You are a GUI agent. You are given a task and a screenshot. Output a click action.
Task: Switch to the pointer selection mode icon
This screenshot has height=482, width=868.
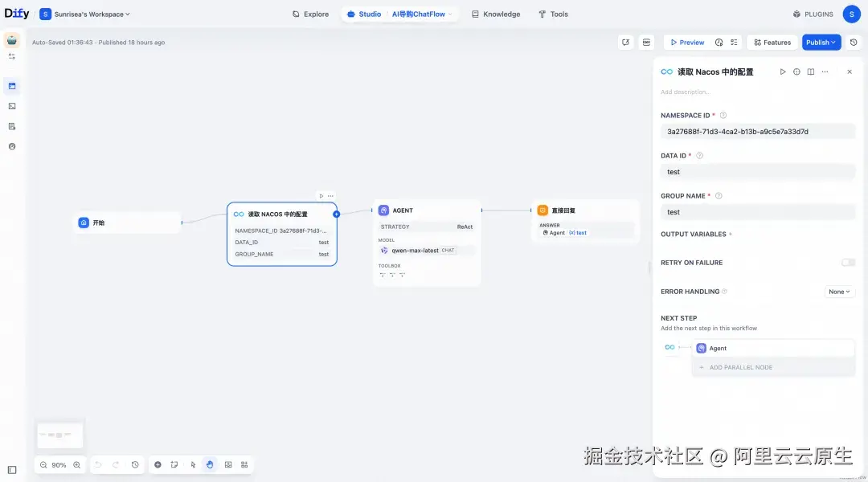(193, 464)
